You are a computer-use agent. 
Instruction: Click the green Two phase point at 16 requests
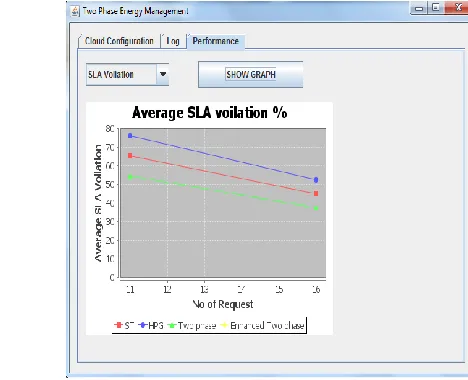tap(316, 208)
